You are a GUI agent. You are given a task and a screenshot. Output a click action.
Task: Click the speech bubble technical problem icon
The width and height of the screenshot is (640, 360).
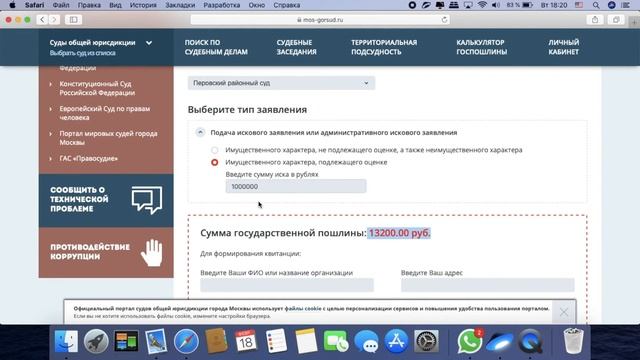pos(147,200)
